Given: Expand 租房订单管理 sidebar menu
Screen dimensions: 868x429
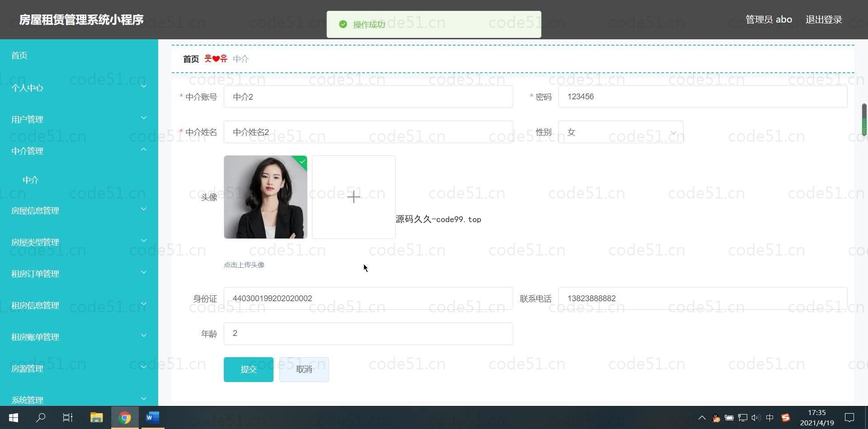Looking at the screenshot, I should coord(79,274).
